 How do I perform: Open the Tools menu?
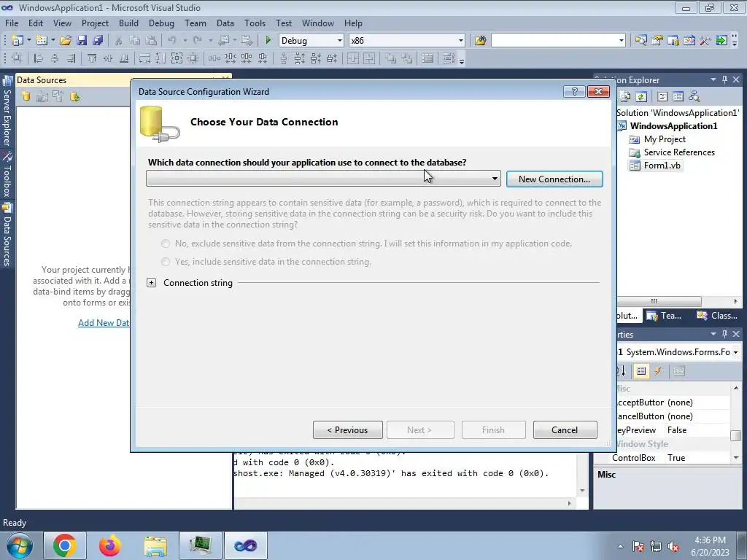coord(255,23)
